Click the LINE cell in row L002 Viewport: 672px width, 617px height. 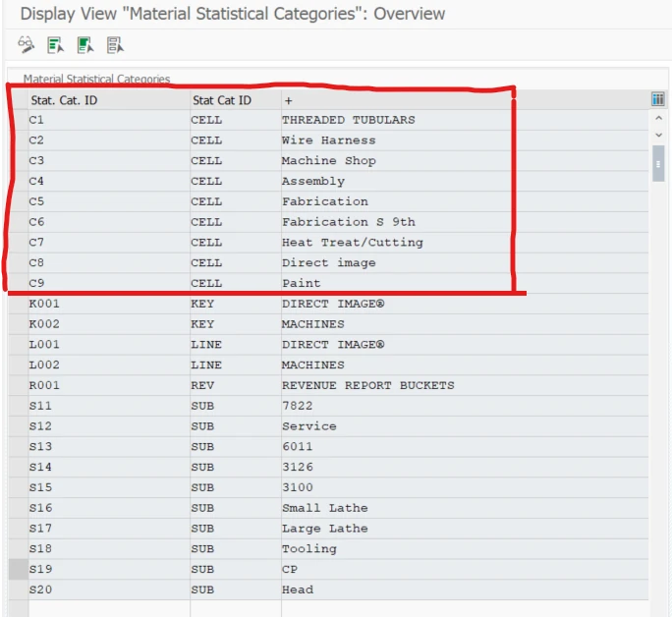point(236,365)
